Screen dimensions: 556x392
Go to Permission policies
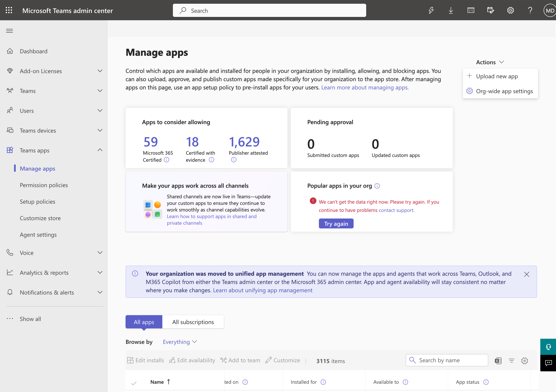pos(44,185)
